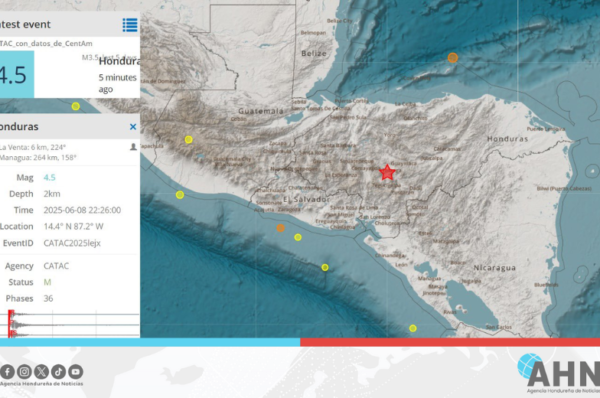Screen dimensions: 600x398
Task: Open the X (Twitter) social icon
Action: [41, 372]
